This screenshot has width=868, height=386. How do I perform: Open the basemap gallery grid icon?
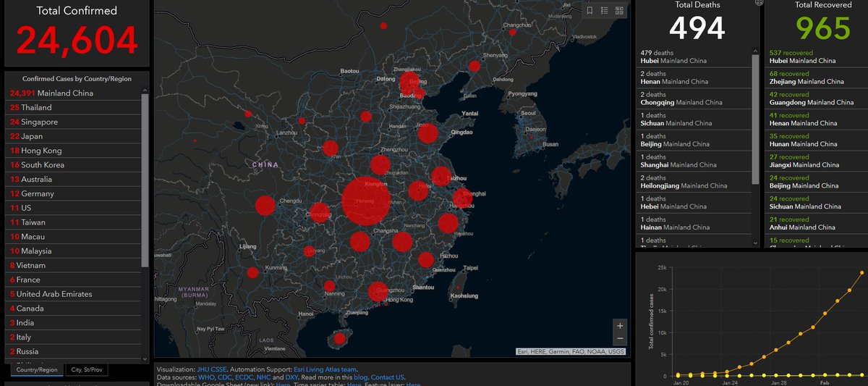point(619,10)
